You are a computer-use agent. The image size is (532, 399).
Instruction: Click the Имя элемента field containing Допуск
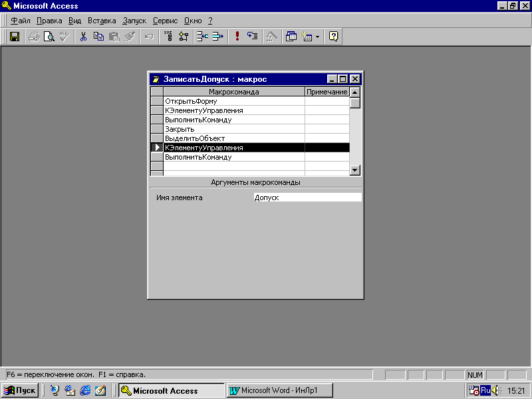pos(307,198)
